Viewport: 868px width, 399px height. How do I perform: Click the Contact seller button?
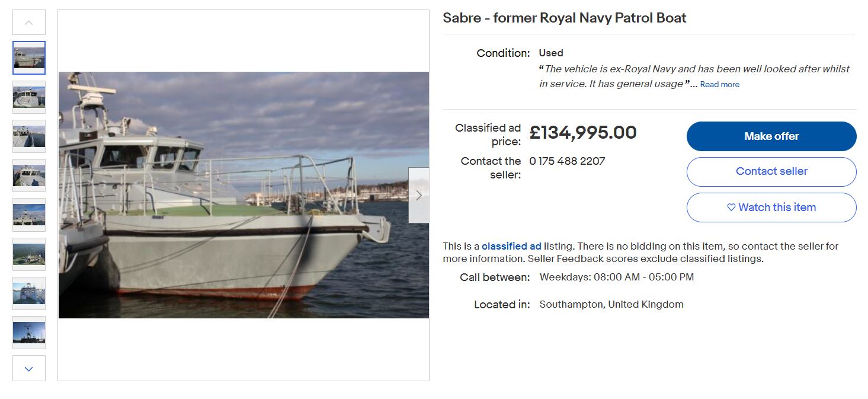click(x=771, y=172)
